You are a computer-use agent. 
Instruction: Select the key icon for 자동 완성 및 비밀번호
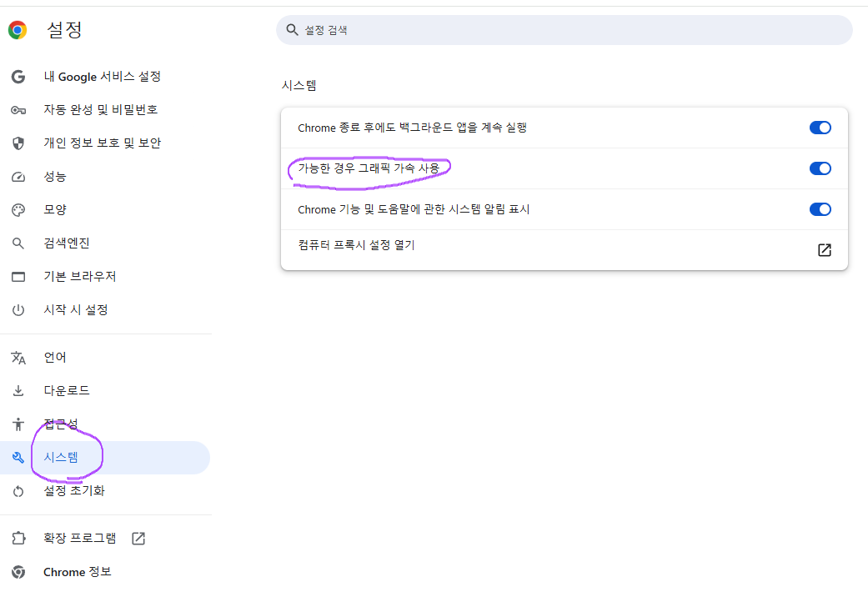coord(18,110)
